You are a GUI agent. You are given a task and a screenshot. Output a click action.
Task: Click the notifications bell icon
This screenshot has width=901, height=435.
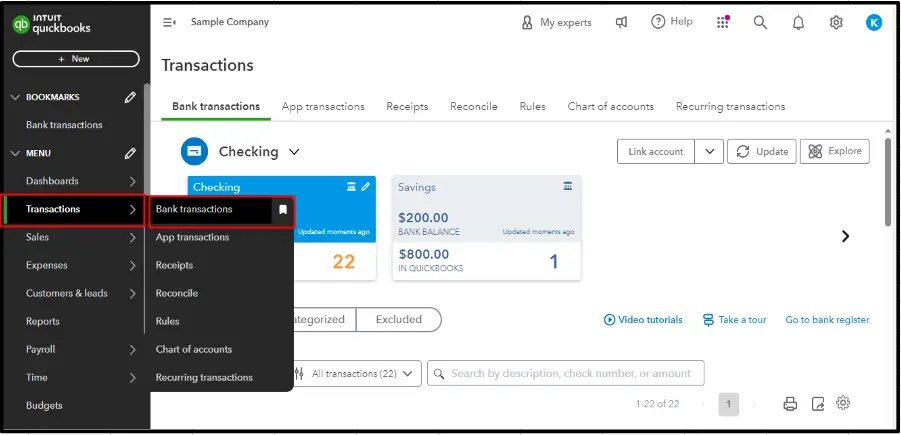[798, 22]
